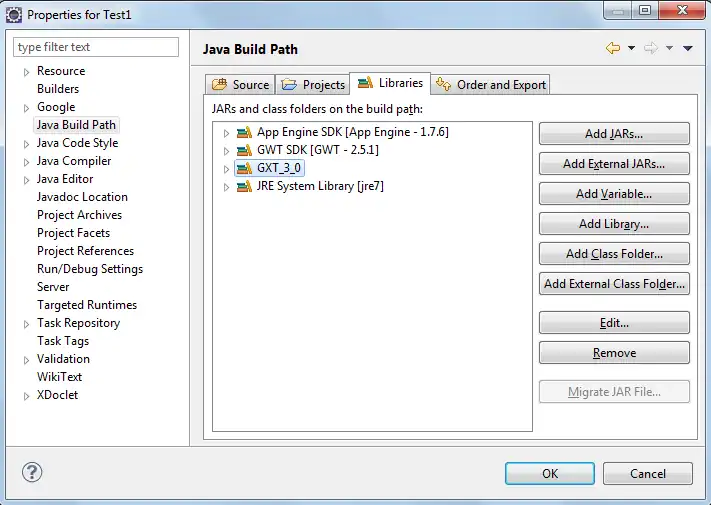Viewport: 711px width, 505px height.
Task: Switch to the Projects tab
Action: click(x=313, y=85)
